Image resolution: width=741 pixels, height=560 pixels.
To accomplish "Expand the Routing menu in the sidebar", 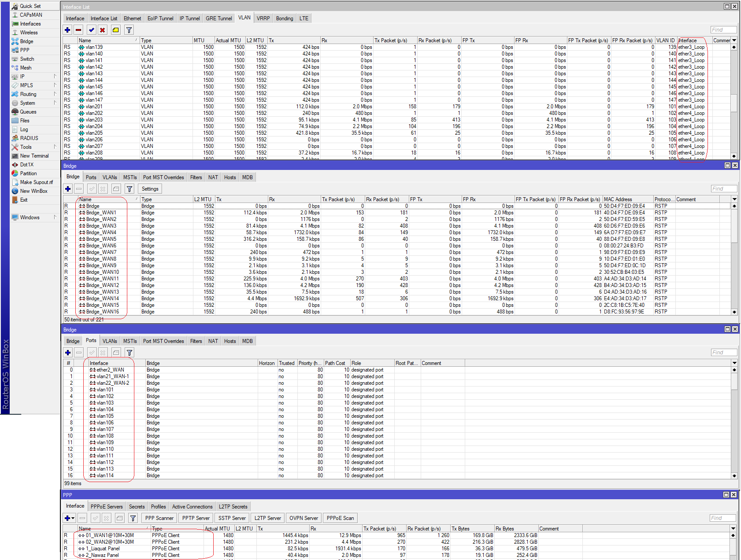I will (28, 94).
